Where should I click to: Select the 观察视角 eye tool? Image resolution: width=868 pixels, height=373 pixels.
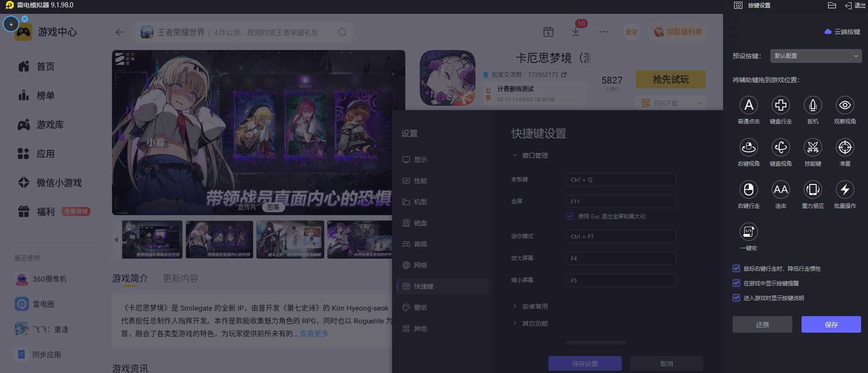coord(845,106)
